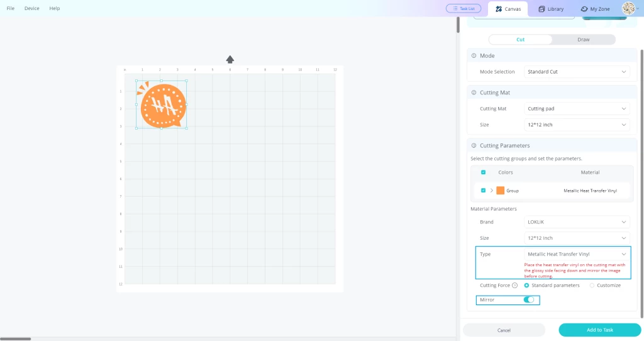
Task: Click the Task List icon
Action: [455, 8]
